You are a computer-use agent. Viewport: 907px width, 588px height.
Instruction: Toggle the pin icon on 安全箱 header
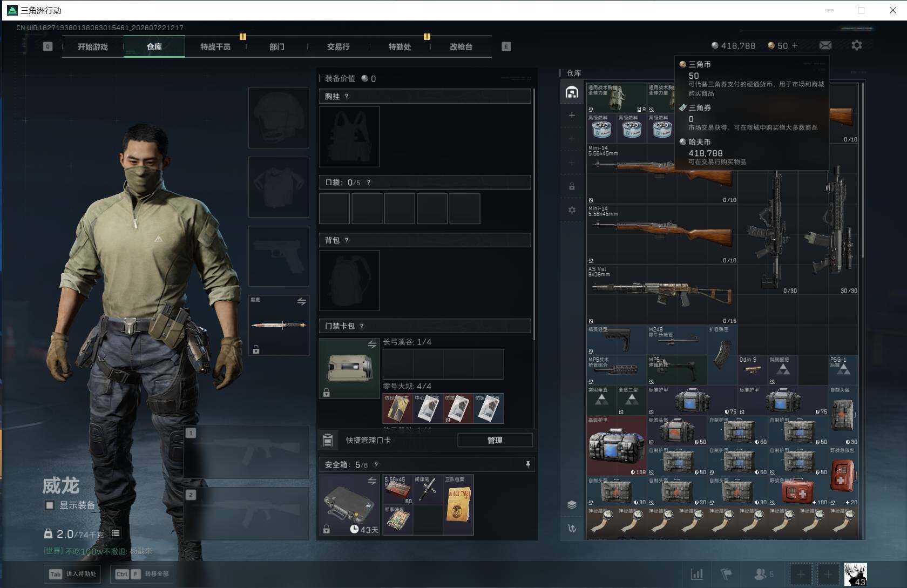coord(527,464)
